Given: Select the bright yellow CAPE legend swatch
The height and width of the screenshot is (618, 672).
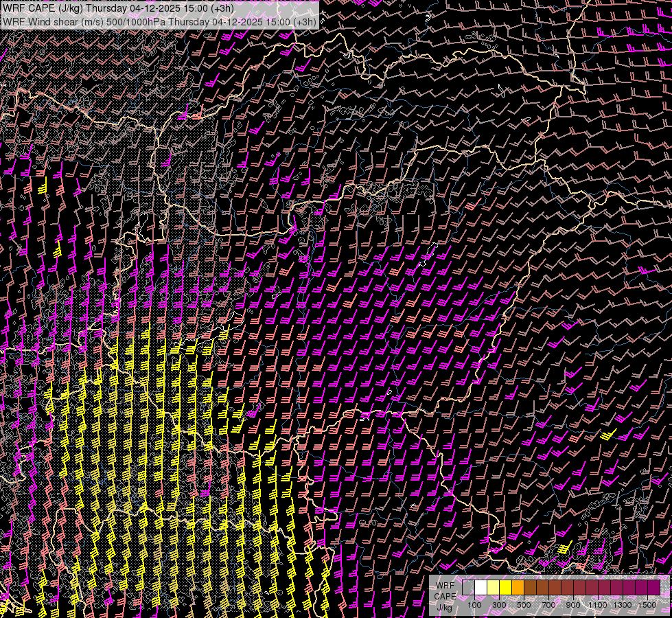Looking at the screenshot, I should (505, 588).
